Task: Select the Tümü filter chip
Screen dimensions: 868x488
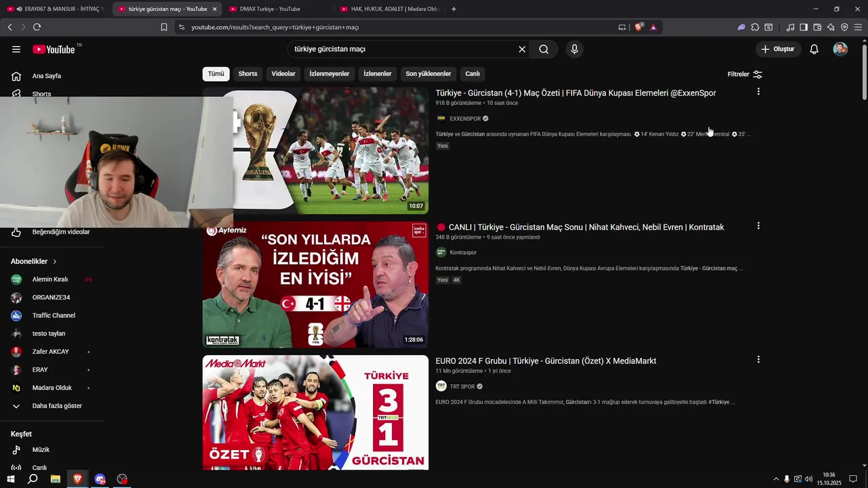Action: 216,74
